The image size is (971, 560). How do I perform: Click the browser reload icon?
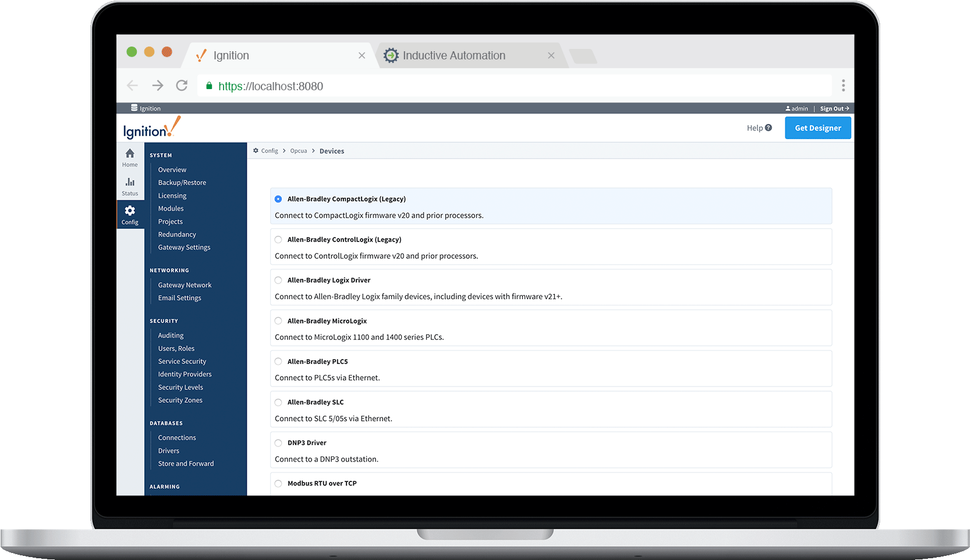(182, 86)
